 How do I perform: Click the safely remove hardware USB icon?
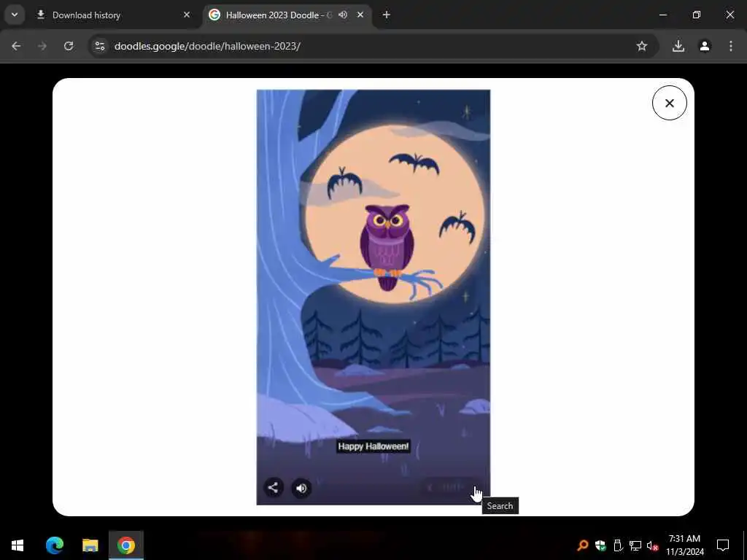click(618, 545)
